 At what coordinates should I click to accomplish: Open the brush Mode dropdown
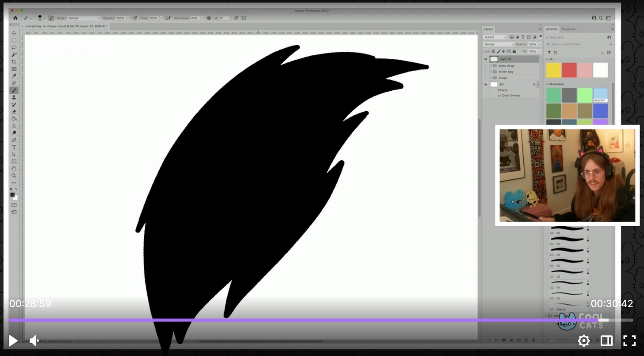(84, 18)
